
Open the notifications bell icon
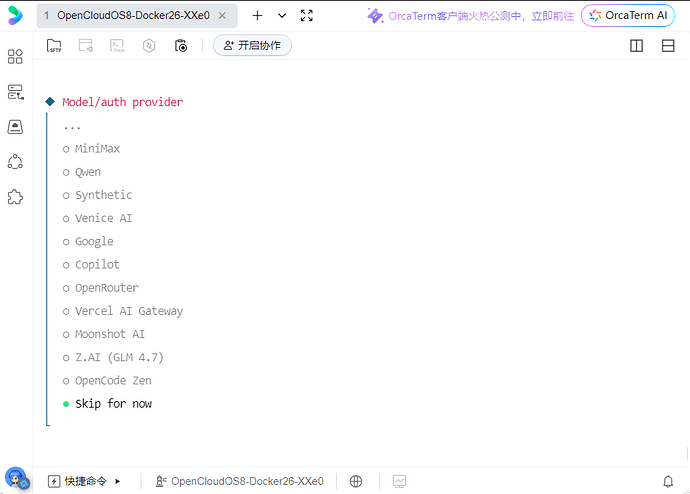(668, 482)
